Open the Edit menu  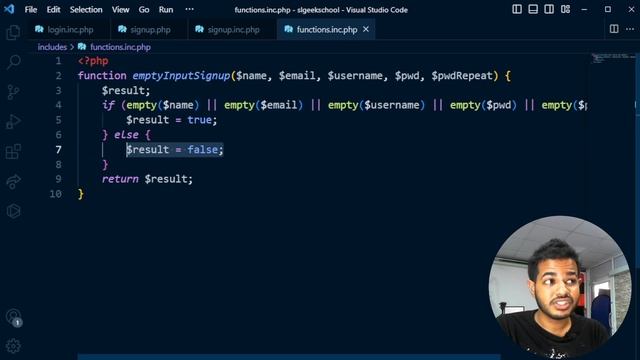pos(53,9)
